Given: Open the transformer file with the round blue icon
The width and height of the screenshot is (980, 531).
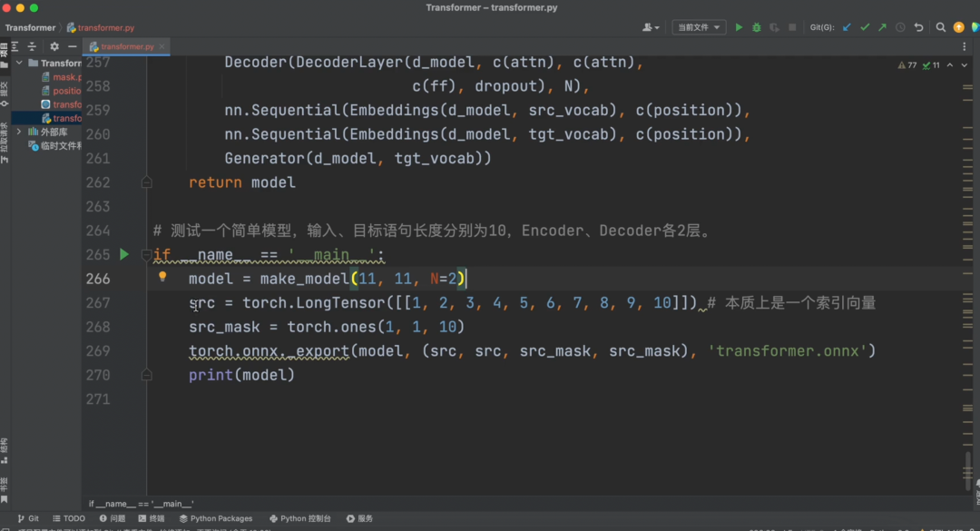Looking at the screenshot, I should (62, 104).
